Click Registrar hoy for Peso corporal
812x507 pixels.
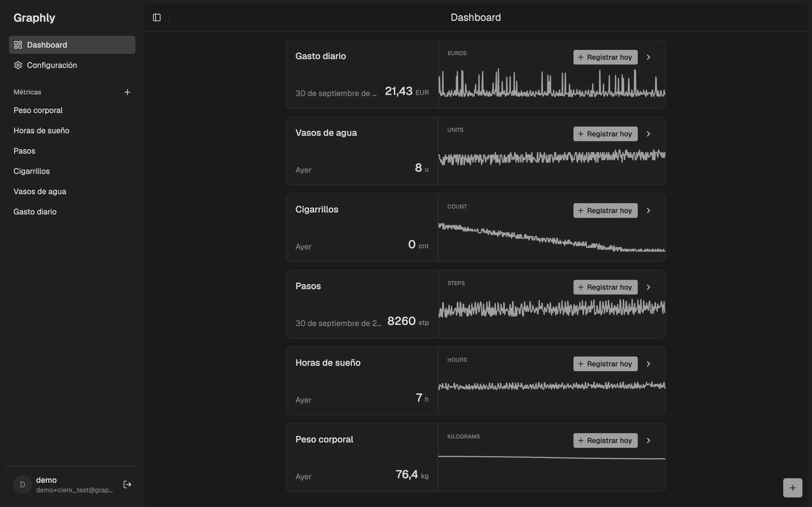(605, 440)
